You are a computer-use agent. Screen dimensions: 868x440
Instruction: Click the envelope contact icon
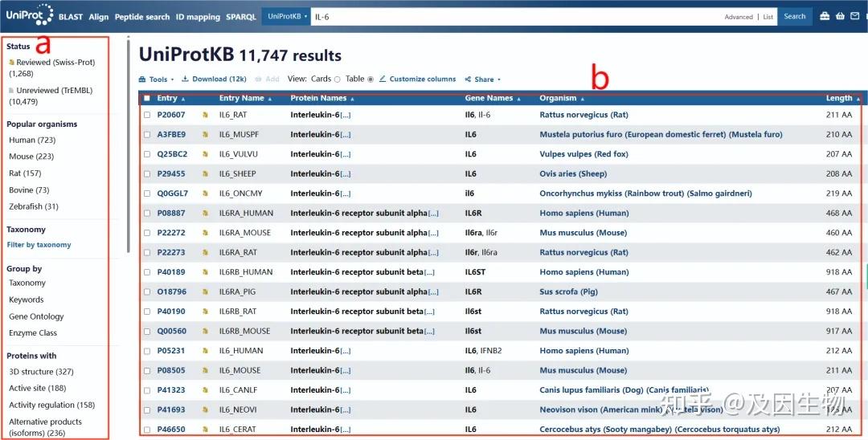point(854,16)
